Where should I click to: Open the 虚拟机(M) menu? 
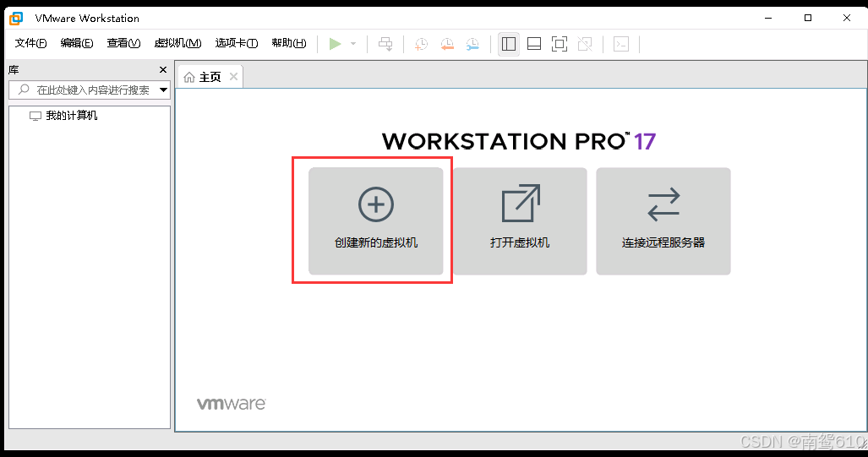pos(177,43)
